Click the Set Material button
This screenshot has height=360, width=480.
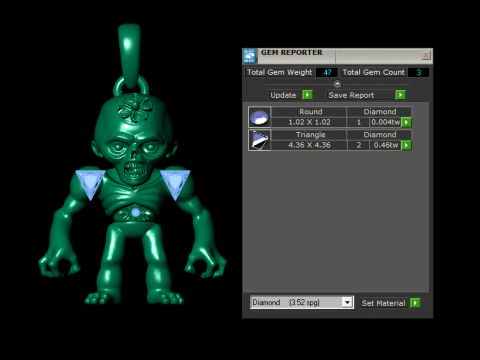(384, 303)
